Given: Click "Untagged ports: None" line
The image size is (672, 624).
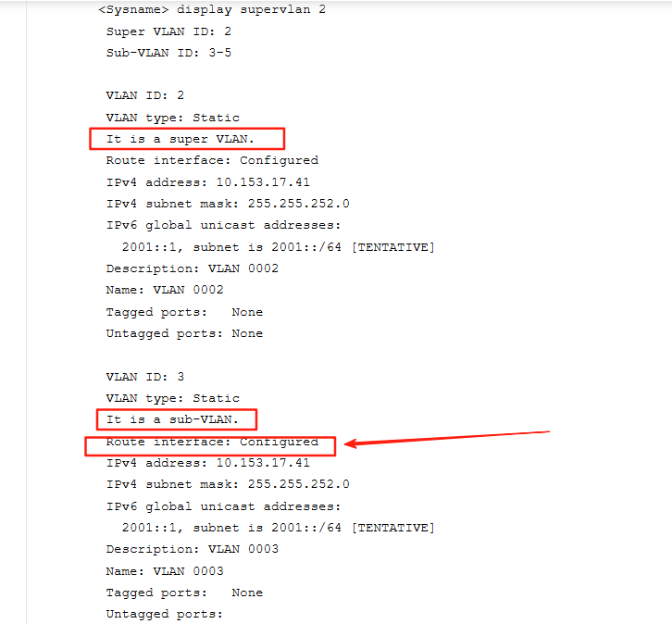Looking at the screenshot, I should click(x=184, y=333).
